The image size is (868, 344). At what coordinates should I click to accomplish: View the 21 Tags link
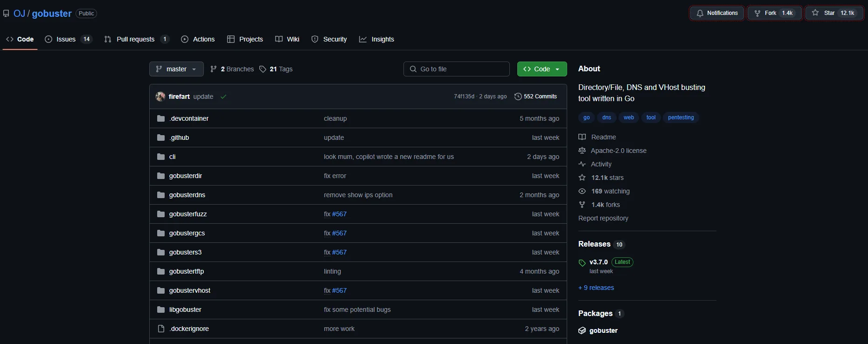point(276,69)
